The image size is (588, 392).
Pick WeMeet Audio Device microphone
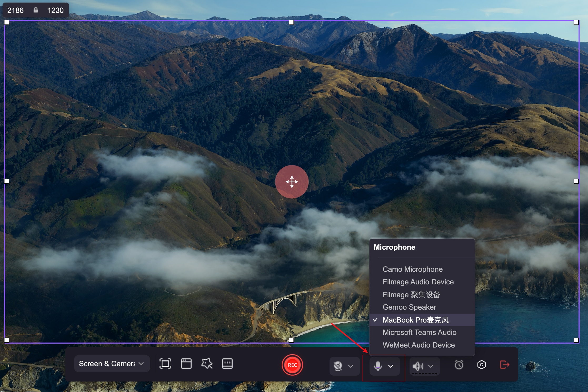click(418, 345)
